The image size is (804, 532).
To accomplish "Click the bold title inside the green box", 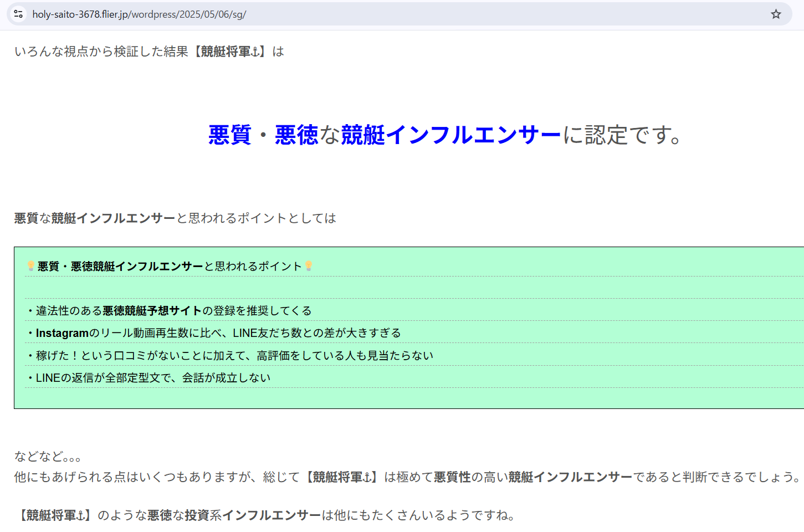I will point(120,267).
